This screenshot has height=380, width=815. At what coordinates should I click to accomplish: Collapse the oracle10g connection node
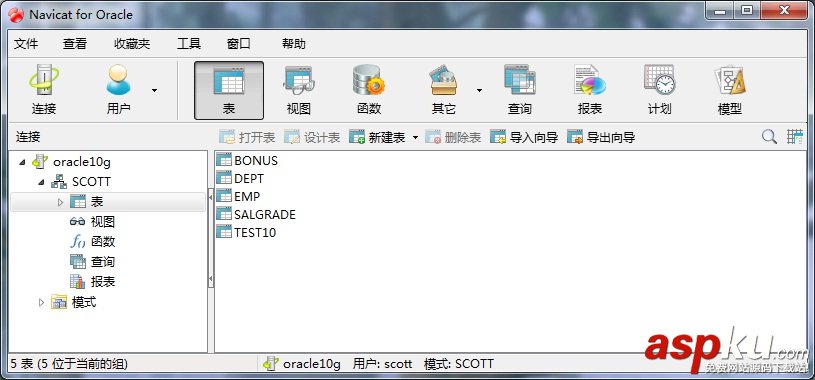22,162
